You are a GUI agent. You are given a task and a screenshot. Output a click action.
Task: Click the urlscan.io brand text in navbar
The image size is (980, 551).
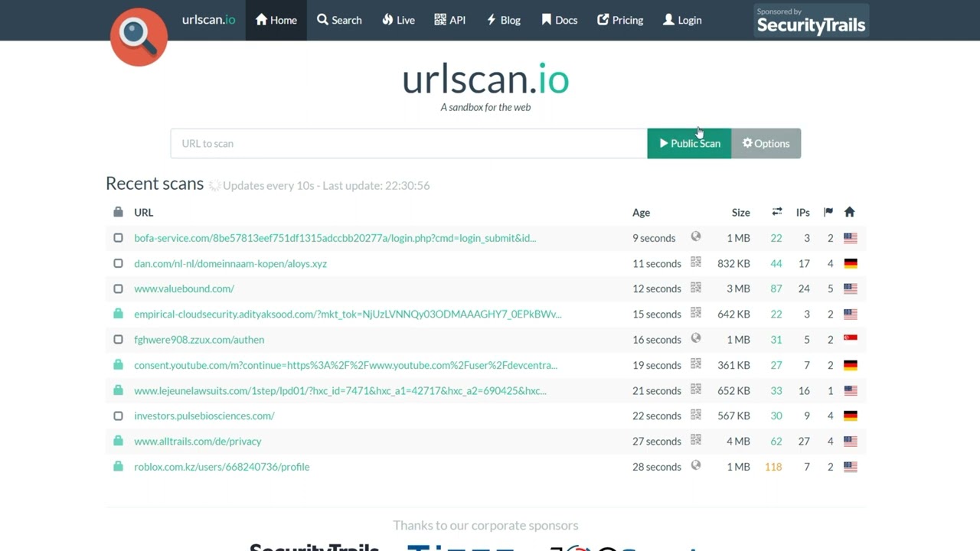tap(208, 20)
